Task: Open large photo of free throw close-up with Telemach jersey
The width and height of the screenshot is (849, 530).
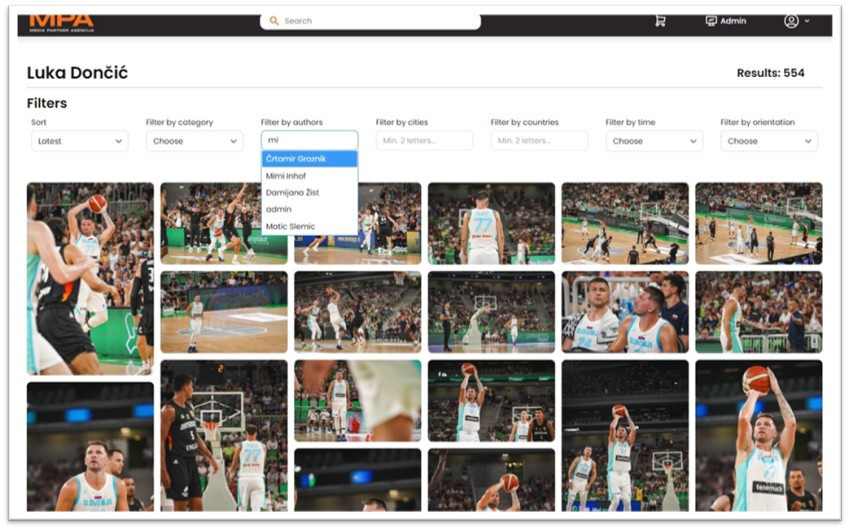Action: (759, 436)
